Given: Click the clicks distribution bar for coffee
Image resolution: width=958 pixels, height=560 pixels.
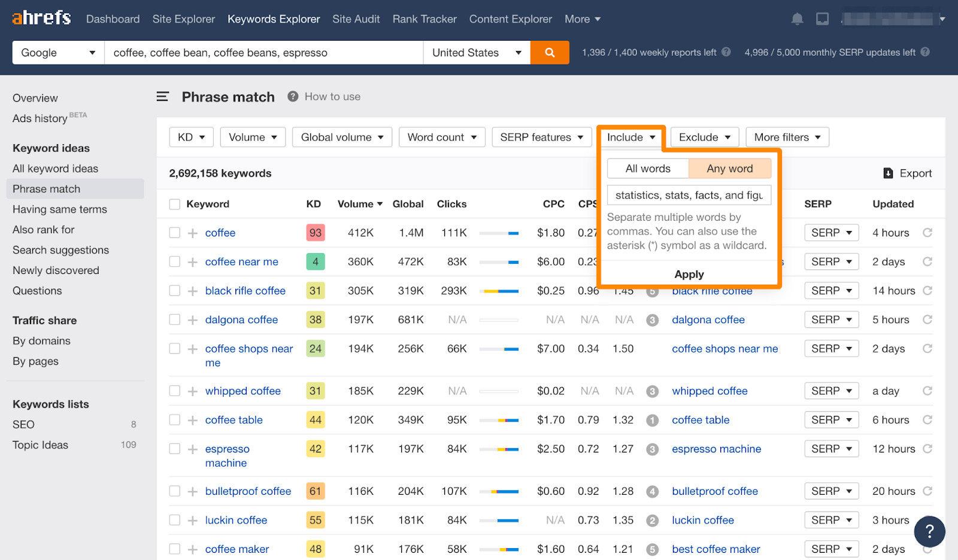Looking at the screenshot, I should click(499, 232).
